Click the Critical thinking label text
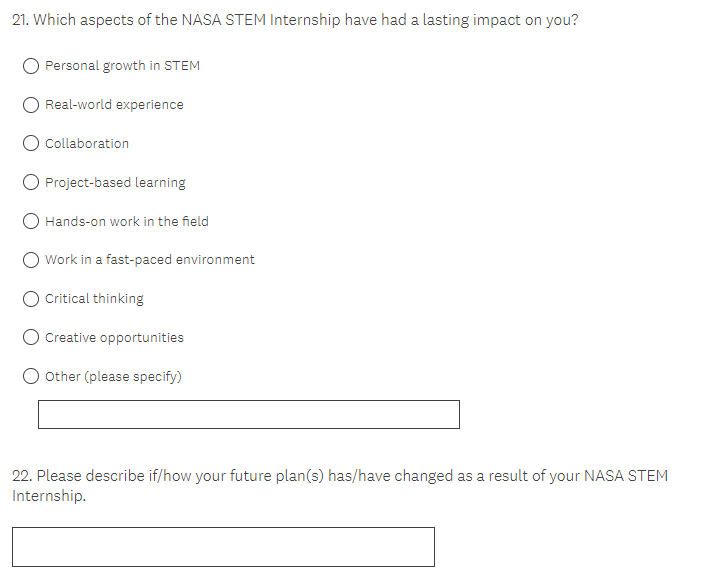This screenshot has height=585, width=716. point(94,299)
